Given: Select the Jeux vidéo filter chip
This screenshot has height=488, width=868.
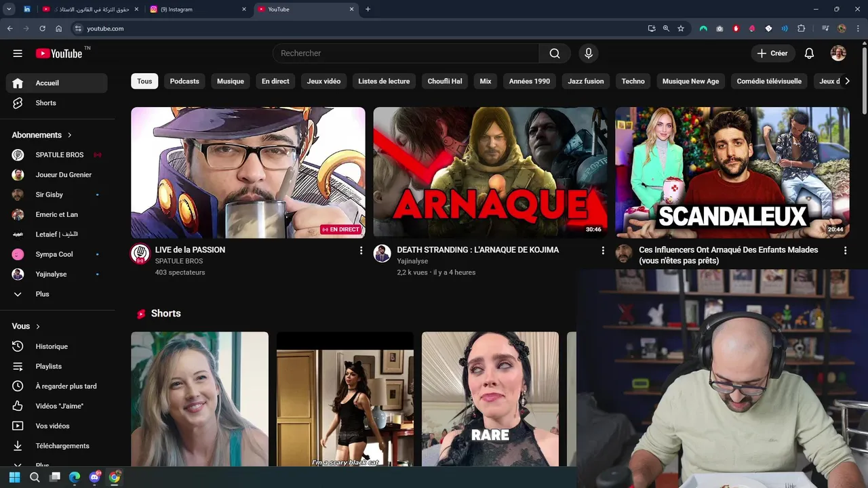Looking at the screenshot, I should [x=323, y=81].
